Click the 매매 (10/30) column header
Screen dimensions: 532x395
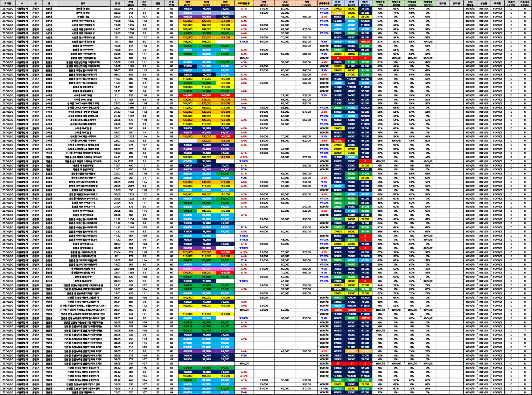coord(225,3)
